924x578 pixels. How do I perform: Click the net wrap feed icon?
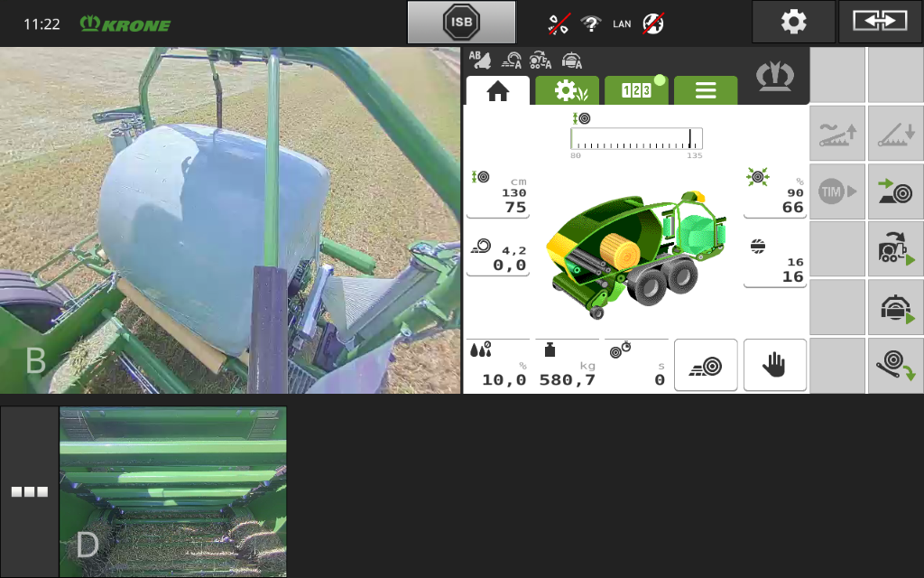[894, 366]
